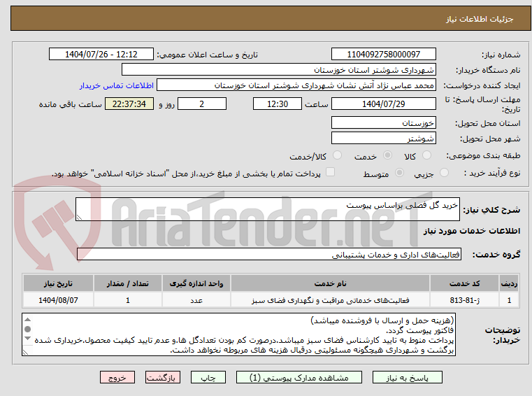This screenshot has width=532, height=396.
Task: Click resize handle of description box
Action: pos(79,218)
